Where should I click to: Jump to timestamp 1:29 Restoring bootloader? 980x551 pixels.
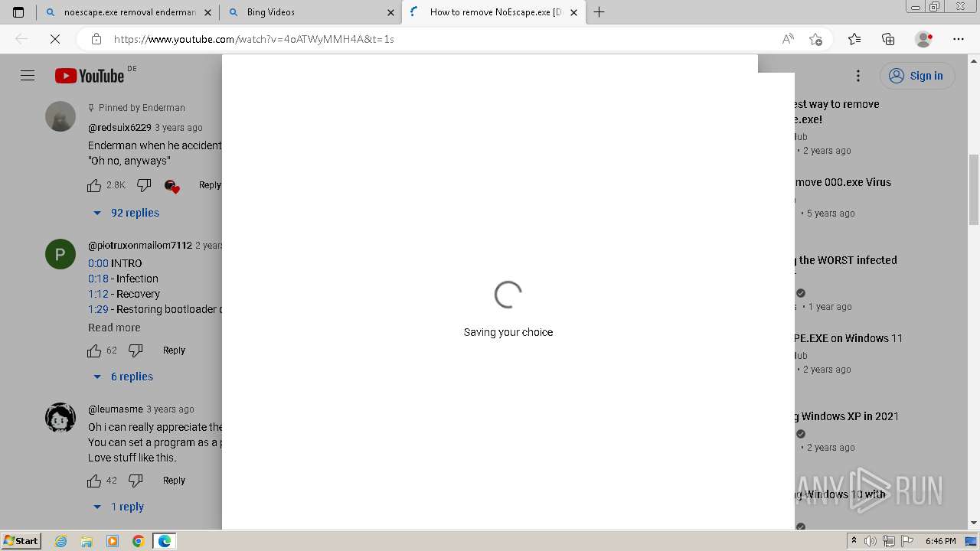(x=98, y=309)
